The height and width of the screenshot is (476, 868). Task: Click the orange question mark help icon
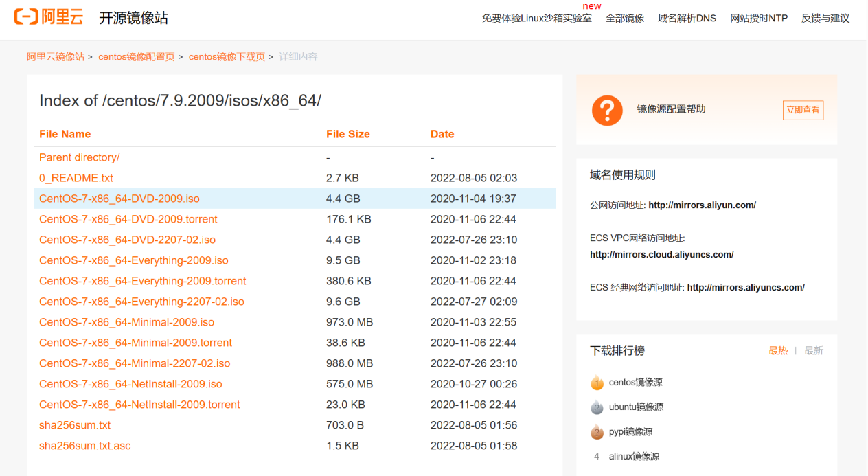click(x=607, y=110)
